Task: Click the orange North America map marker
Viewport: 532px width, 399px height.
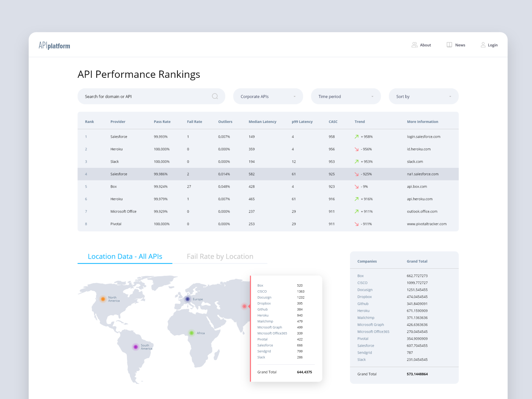Action: [103, 299]
